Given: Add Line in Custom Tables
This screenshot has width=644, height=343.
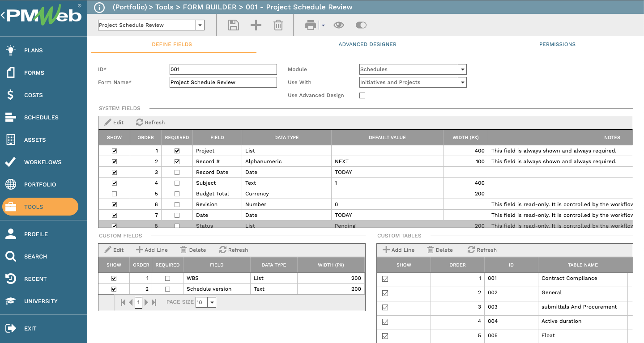Looking at the screenshot, I should point(398,250).
